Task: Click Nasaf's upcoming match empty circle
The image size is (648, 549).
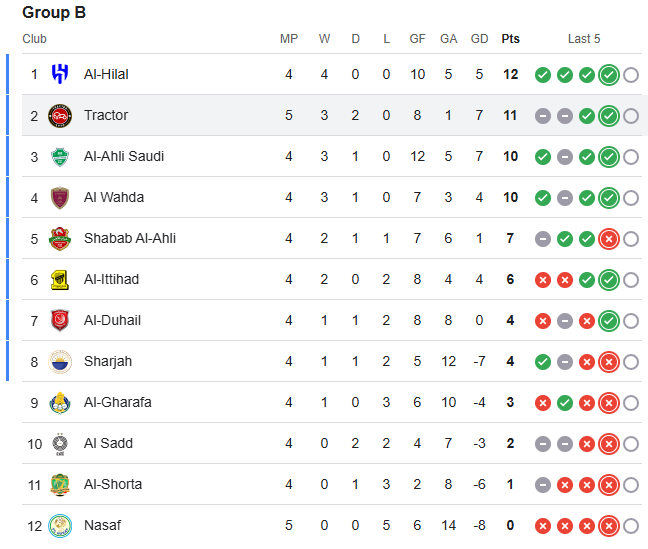Action: tap(631, 525)
